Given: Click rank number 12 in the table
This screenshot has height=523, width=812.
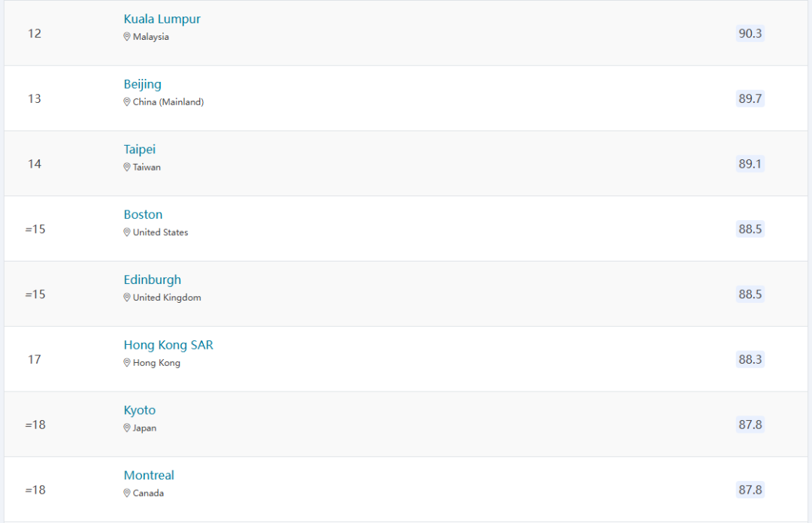Looking at the screenshot, I should (34, 34).
